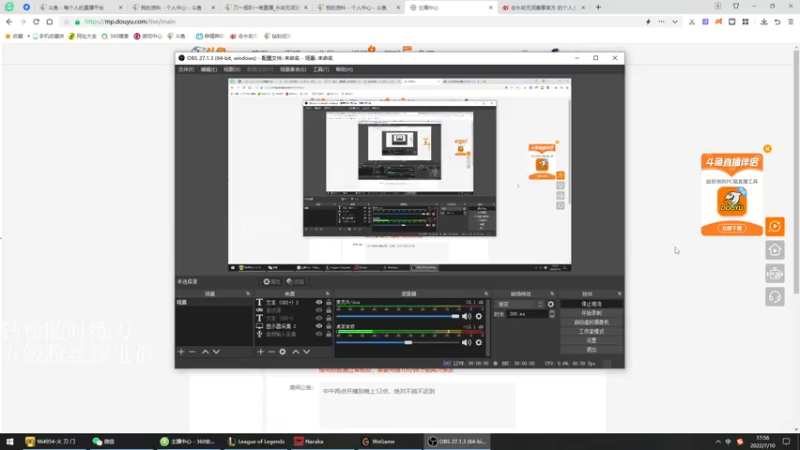The image size is (800, 450).
Task: Click the 启动虚拟摄像机 button
Action: tap(591, 322)
